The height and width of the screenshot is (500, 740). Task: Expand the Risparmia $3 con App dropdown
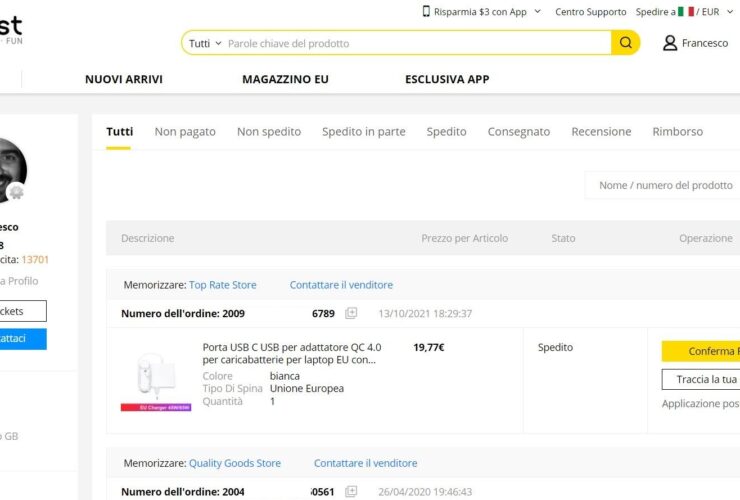pyautogui.click(x=537, y=12)
